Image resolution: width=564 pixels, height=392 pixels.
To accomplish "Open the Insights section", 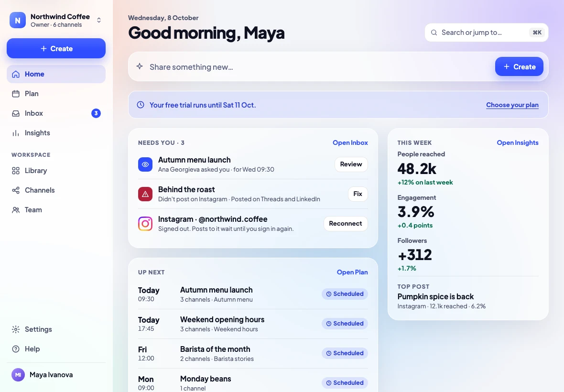I will [x=56, y=133].
